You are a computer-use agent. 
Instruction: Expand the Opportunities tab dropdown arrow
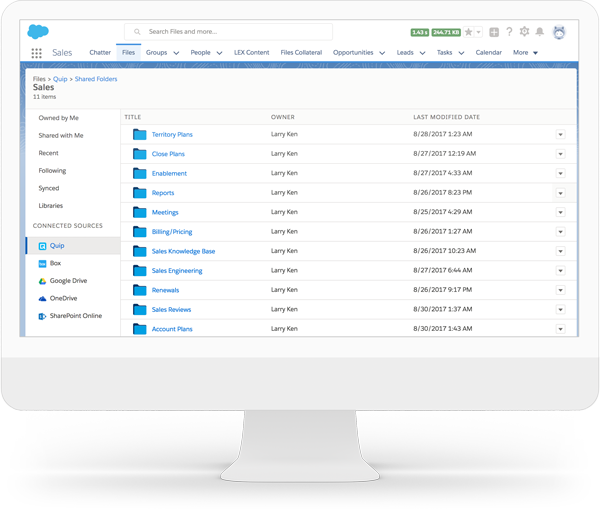pos(382,53)
